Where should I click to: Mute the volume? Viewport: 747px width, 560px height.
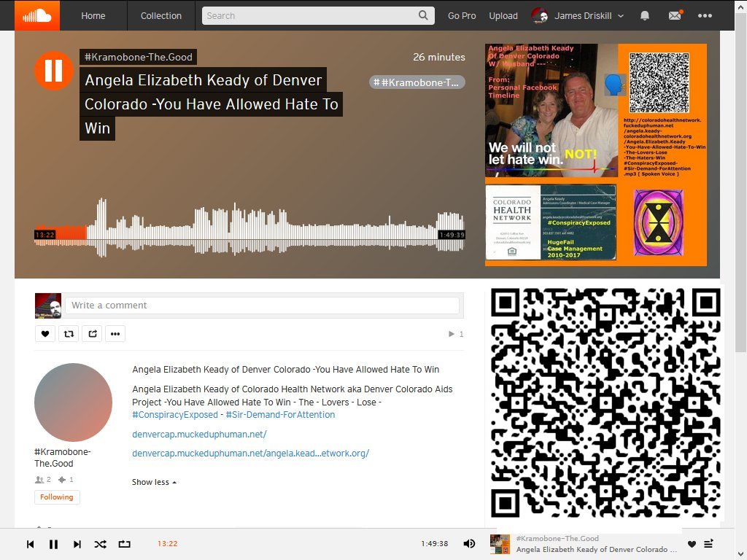coord(469,544)
